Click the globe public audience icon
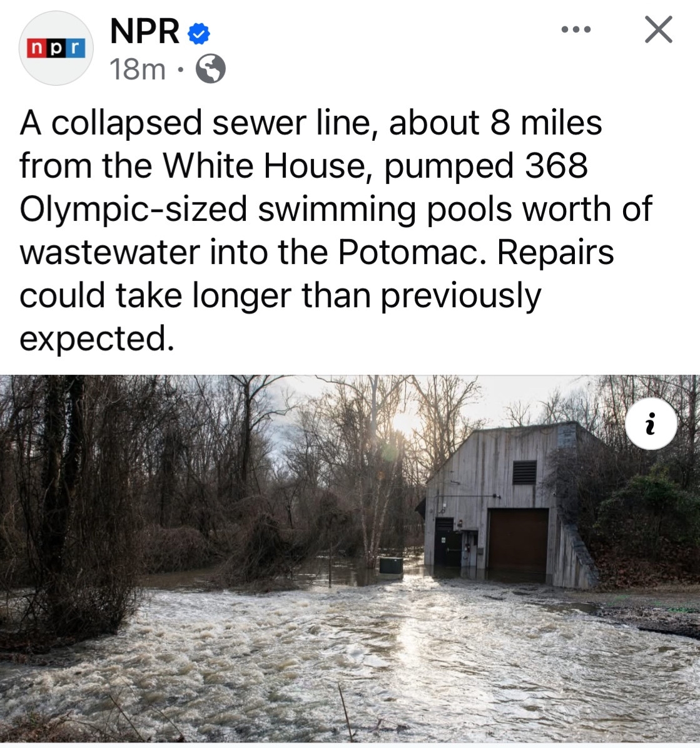The image size is (700, 748). pos(211,69)
